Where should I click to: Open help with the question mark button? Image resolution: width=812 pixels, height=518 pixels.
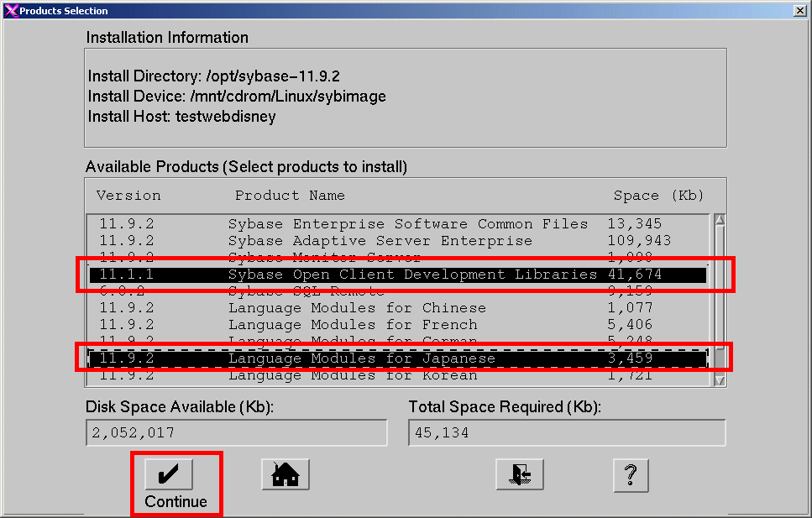coord(631,475)
